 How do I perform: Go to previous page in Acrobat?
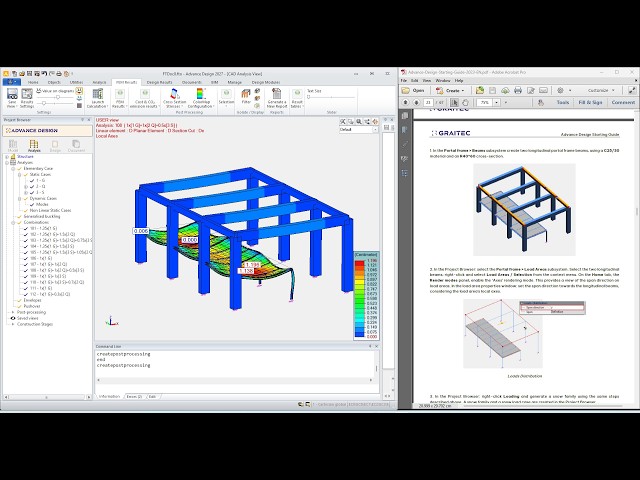pos(405,102)
